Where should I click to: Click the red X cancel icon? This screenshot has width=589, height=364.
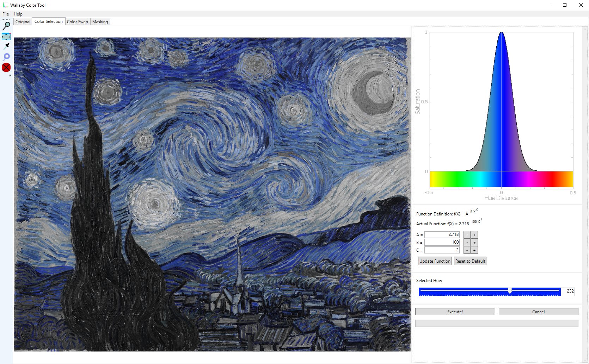(6, 67)
